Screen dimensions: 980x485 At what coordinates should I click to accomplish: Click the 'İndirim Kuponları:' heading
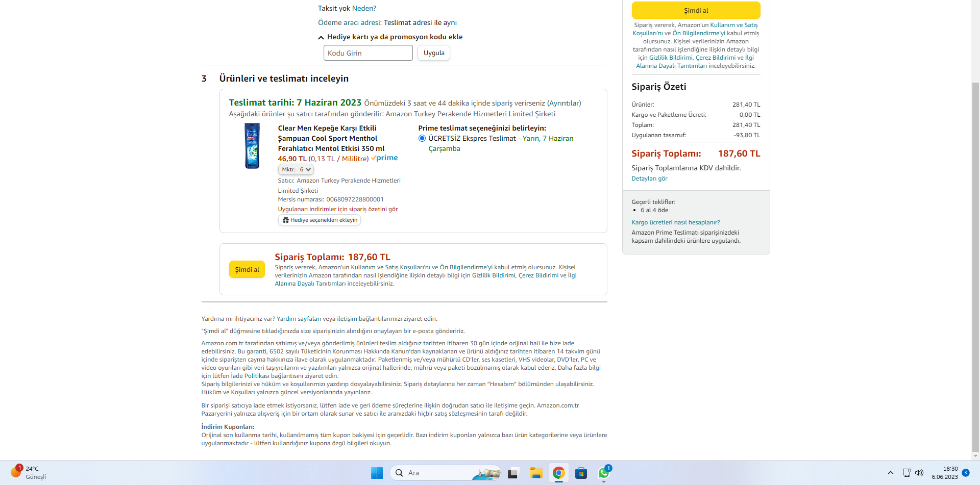coord(228,427)
